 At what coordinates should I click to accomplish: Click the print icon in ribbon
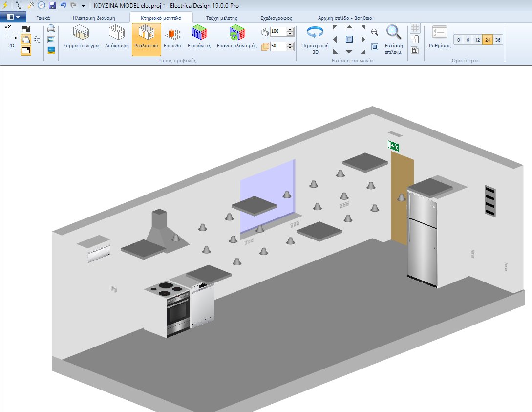point(51,29)
